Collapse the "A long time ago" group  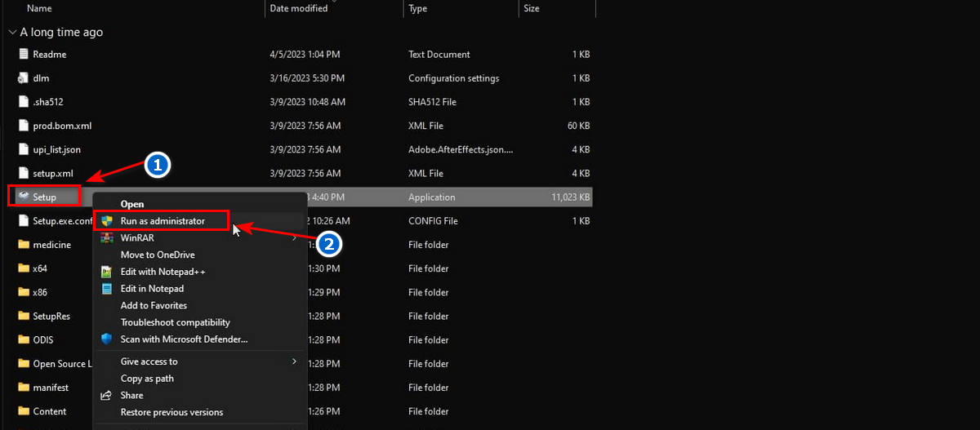tap(11, 33)
